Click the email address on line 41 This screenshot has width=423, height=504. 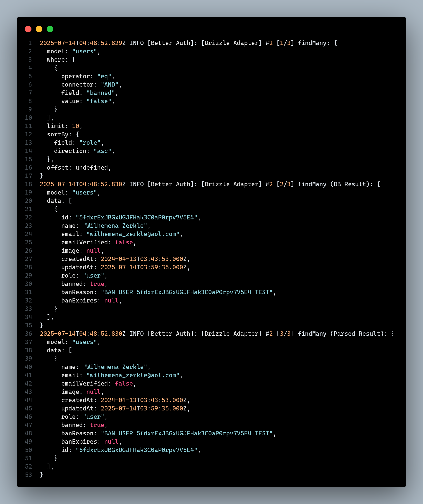(133, 375)
